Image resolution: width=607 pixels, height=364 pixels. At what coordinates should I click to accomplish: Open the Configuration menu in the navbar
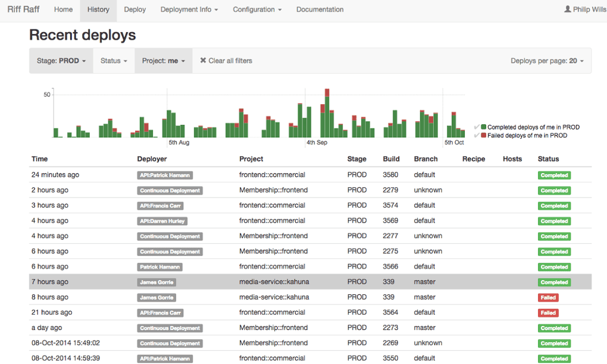pos(257,10)
